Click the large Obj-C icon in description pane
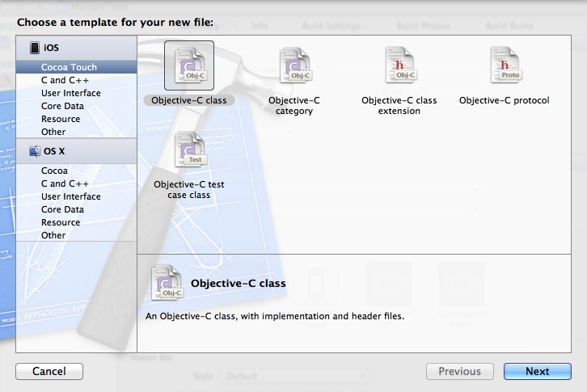The image size is (587, 392). (x=165, y=285)
